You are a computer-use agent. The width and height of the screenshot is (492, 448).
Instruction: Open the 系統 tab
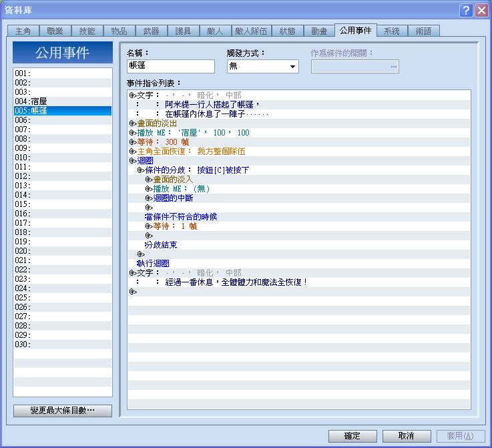pos(393,31)
